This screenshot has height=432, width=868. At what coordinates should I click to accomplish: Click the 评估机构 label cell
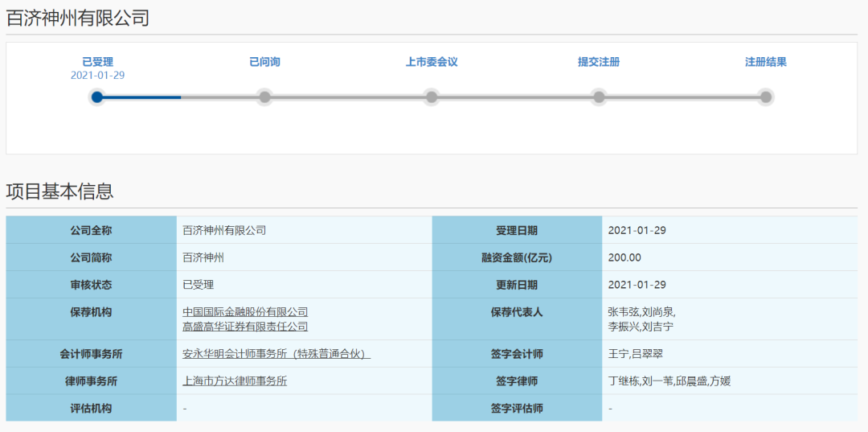pos(92,408)
